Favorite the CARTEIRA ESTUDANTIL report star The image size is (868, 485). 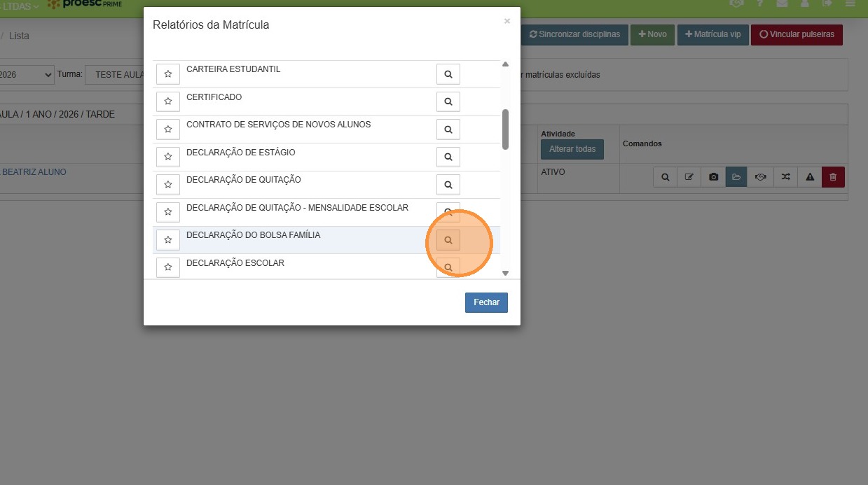point(168,73)
